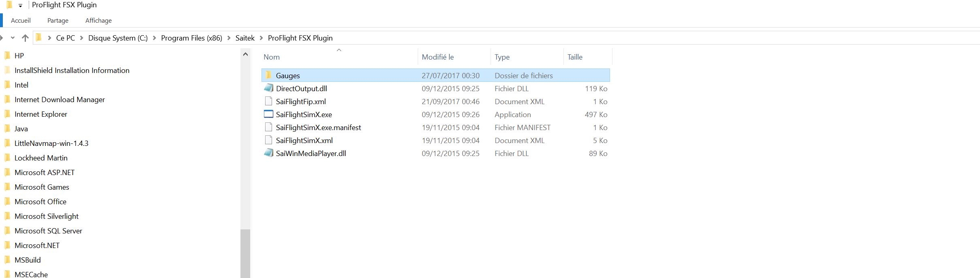Select Microsoft Office in the tree

[x=40, y=201]
